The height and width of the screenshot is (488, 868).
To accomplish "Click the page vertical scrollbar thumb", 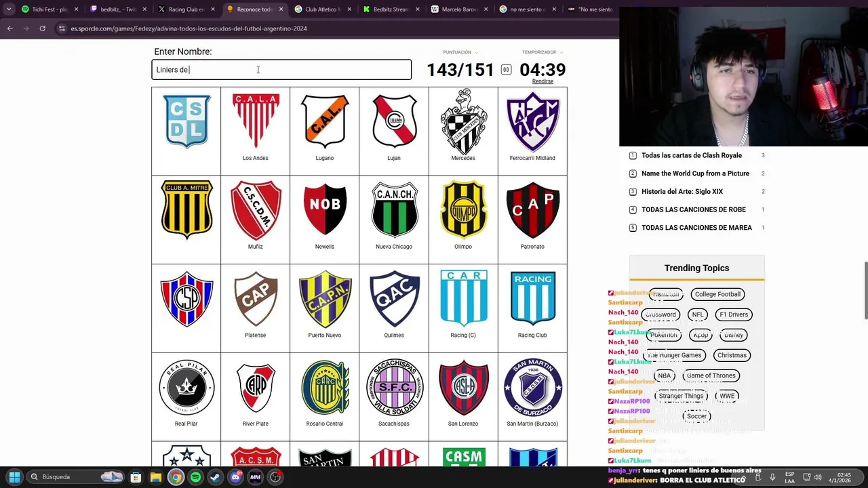I will 865,291.
